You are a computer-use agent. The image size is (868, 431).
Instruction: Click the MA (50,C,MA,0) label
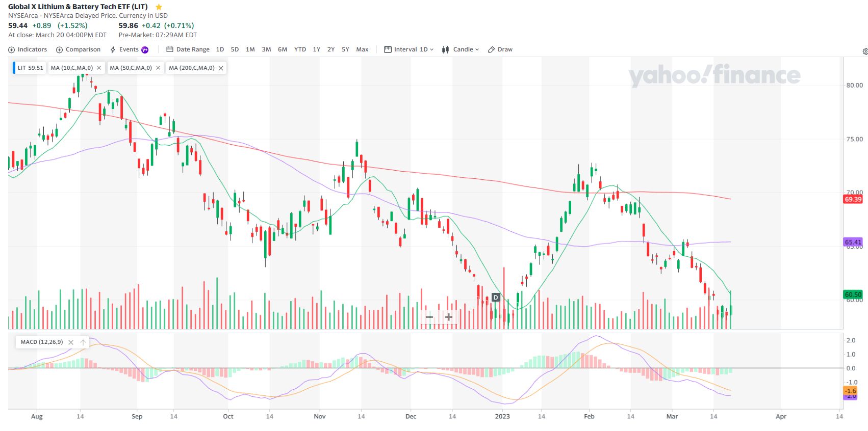point(131,68)
